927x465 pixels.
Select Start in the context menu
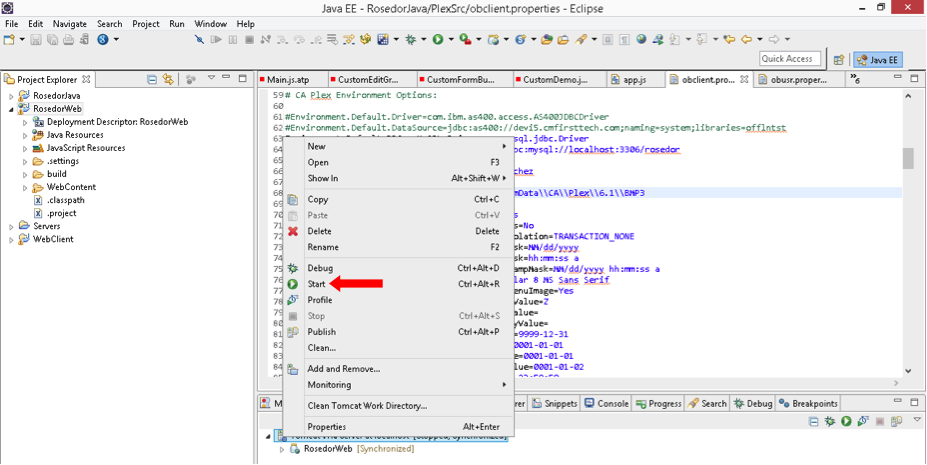point(316,284)
